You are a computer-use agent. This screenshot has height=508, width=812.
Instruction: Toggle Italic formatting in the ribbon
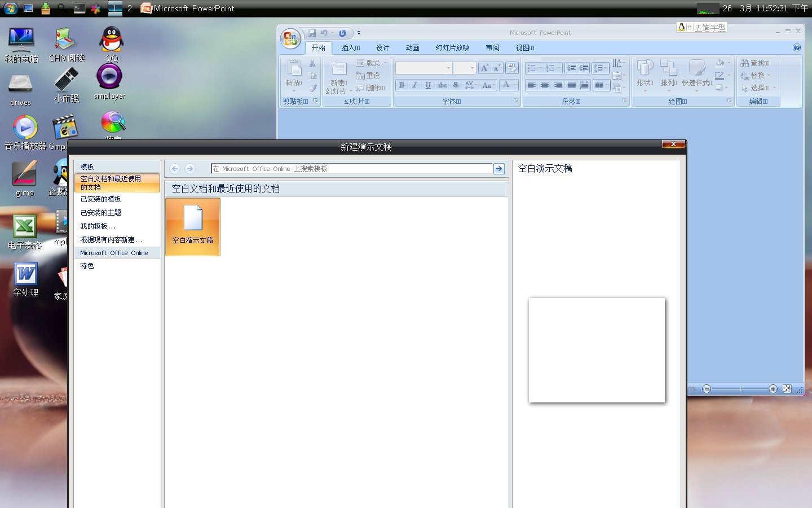414,85
